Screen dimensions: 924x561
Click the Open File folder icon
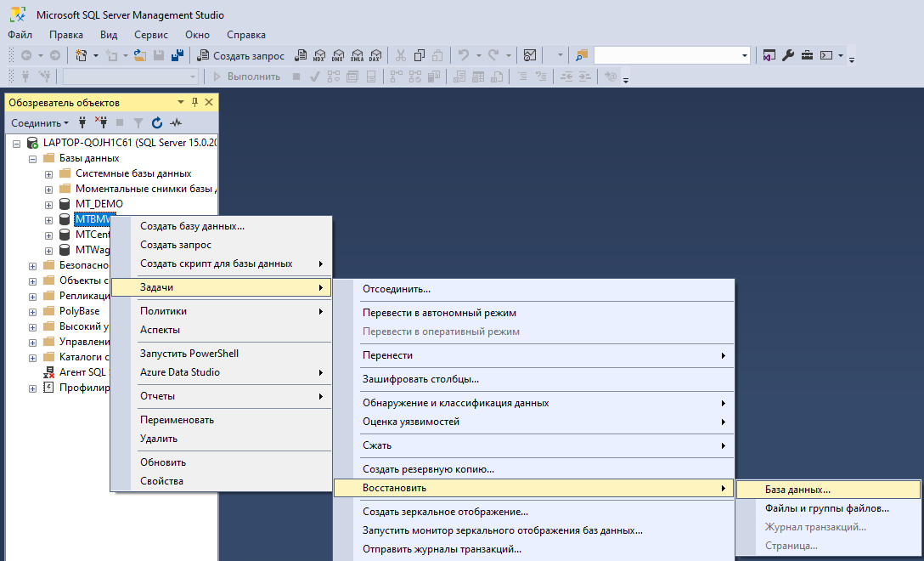click(141, 56)
